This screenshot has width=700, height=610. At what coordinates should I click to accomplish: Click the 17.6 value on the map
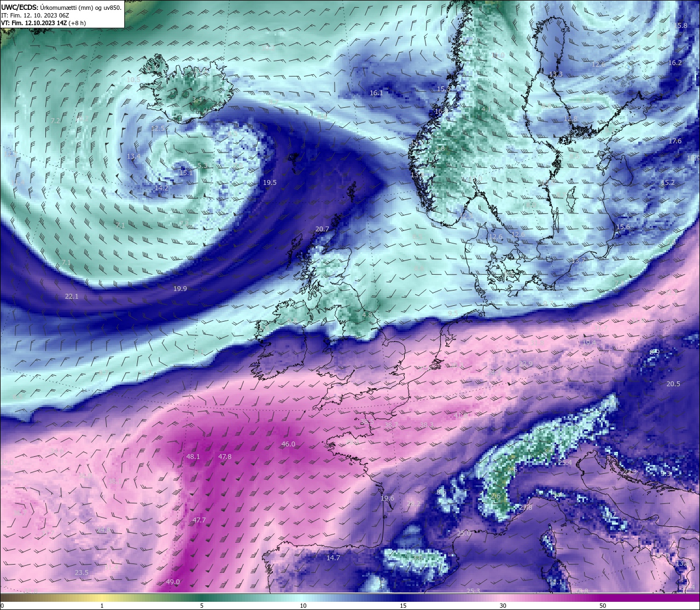[x=675, y=141]
